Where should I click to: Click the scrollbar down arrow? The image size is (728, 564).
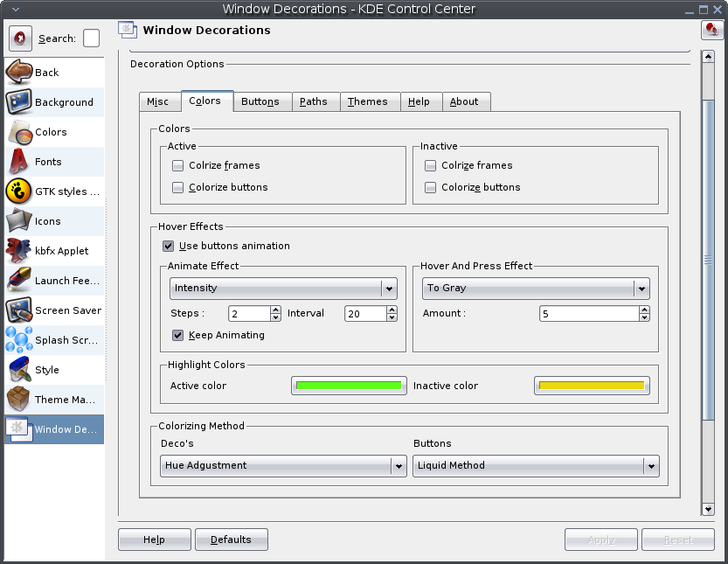pos(708,509)
